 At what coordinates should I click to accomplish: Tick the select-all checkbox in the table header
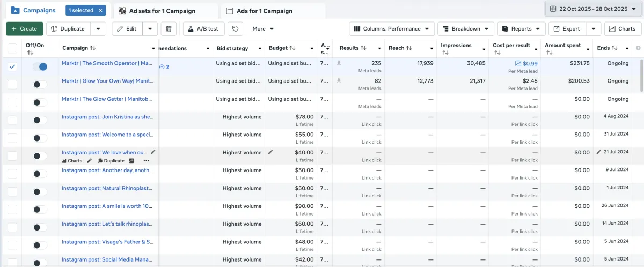(12, 49)
